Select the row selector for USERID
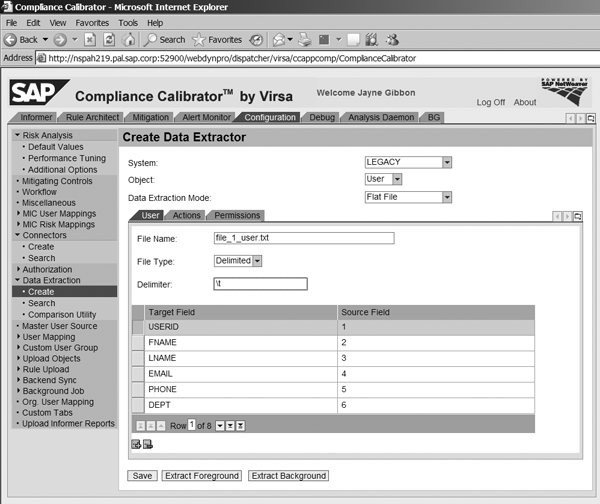The height and width of the screenshot is (504, 600). 139,327
